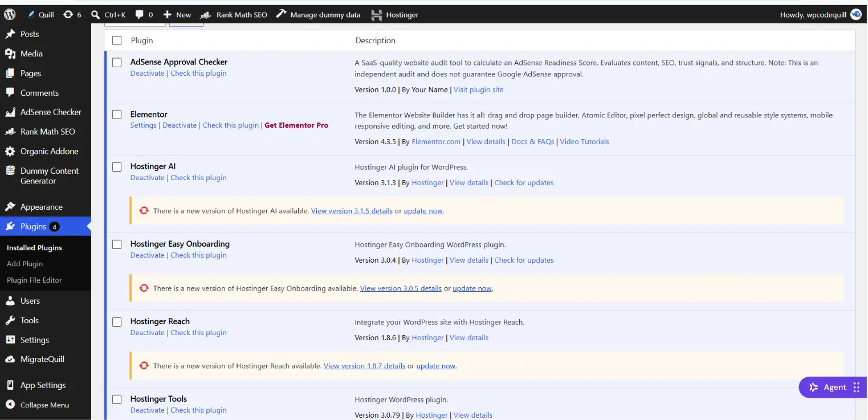The height and width of the screenshot is (420, 868).
Task: Open the Elementor Video Tutorials link
Action: (x=584, y=142)
